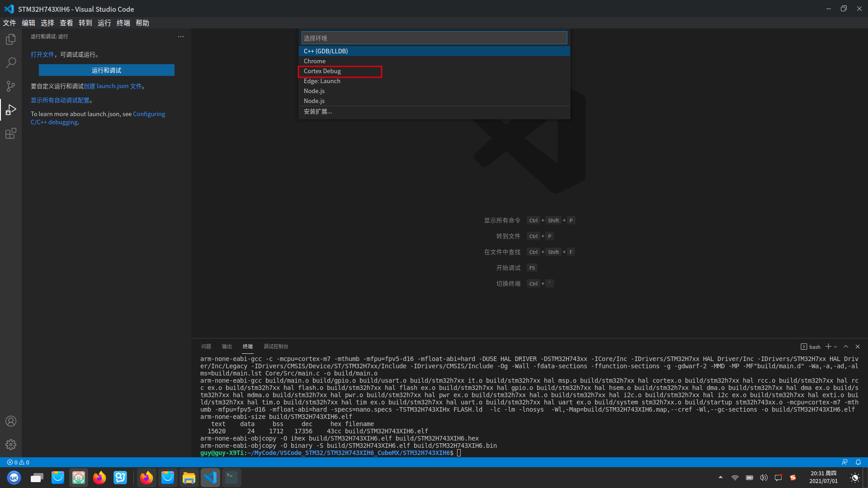Switch to Visual Studio Code taskbar icon

click(x=210, y=478)
